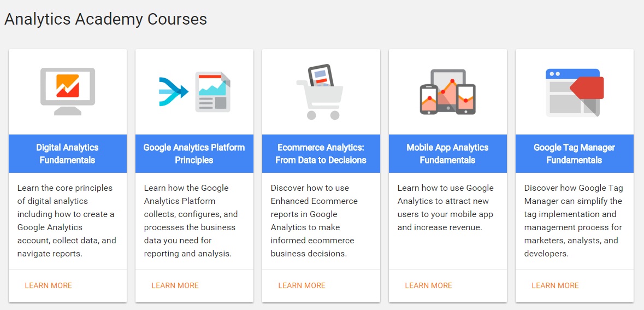Click the shopping cart ecommerce icon
The width and height of the screenshot is (644, 310).
point(320,92)
